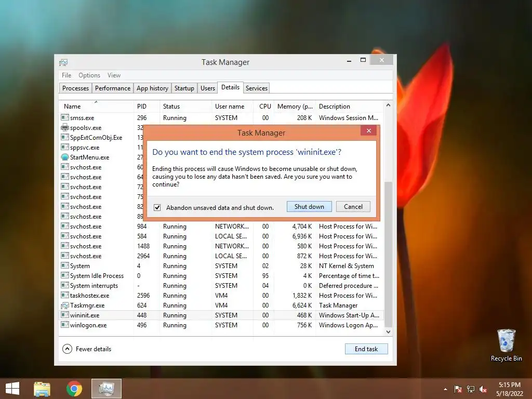Select the svchost.exe row with PID 584
532x399 pixels.
tap(221, 236)
